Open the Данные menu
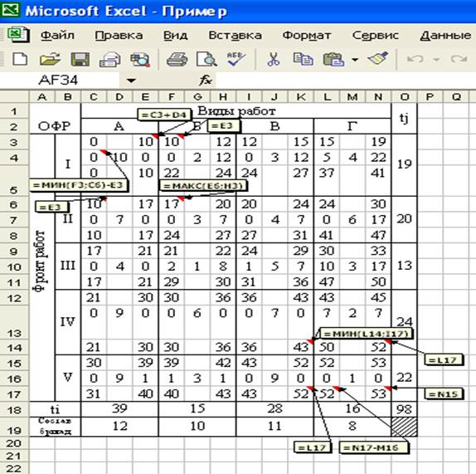This screenshot has height=474, width=476. pyautogui.click(x=445, y=36)
